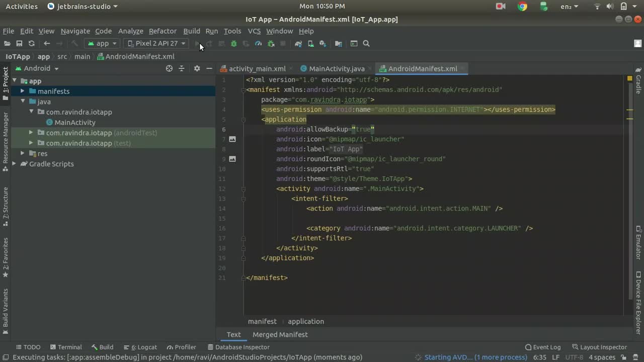Click the 'application' breadcrumb at editor bottom
Screen dimensions: 644x362
pyautogui.click(x=306, y=321)
